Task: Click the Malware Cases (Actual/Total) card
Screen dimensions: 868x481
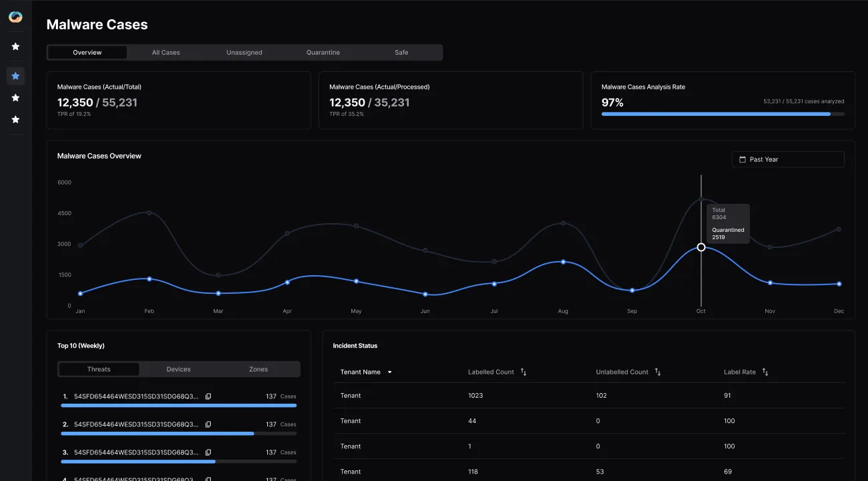Action: click(x=179, y=101)
